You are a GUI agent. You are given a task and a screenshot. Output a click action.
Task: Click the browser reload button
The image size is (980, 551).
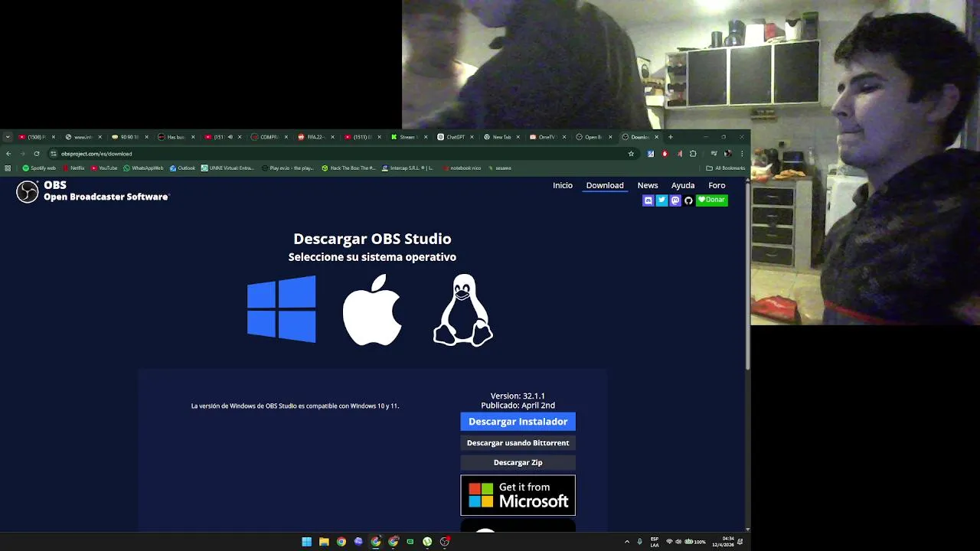[36, 154]
